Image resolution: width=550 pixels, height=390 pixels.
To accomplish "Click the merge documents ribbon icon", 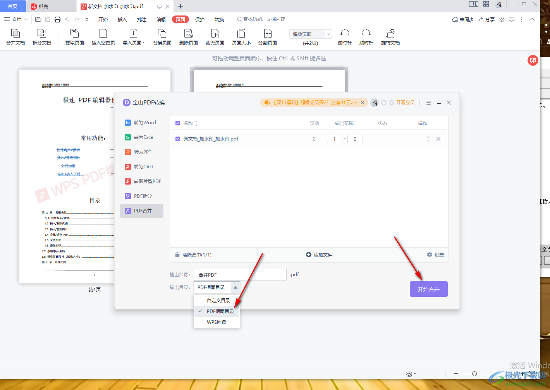I will (x=15, y=37).
